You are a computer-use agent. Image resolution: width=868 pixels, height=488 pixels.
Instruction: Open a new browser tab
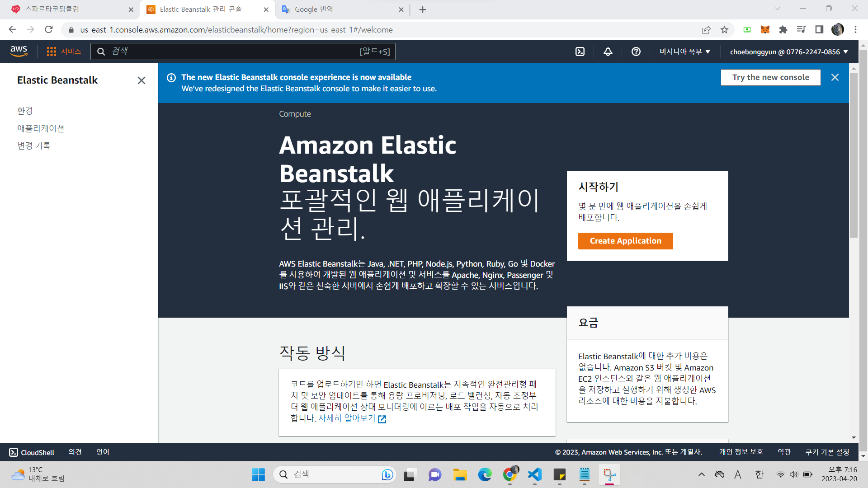click(x=423, y=9)
